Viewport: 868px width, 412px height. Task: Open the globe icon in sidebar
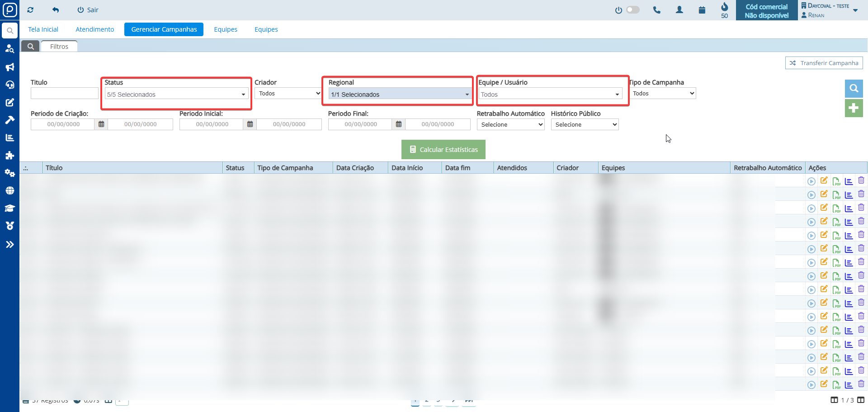click(x=9, y=190)
